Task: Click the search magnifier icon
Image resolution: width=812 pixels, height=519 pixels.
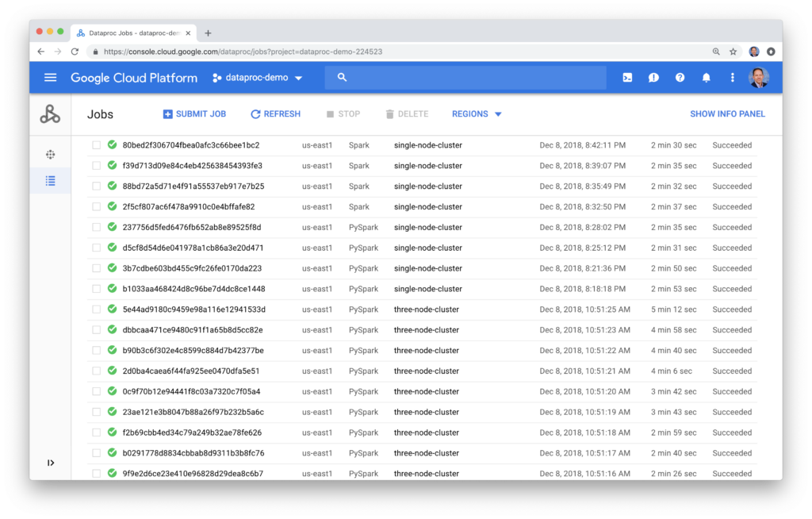Action: click(342, 77)
